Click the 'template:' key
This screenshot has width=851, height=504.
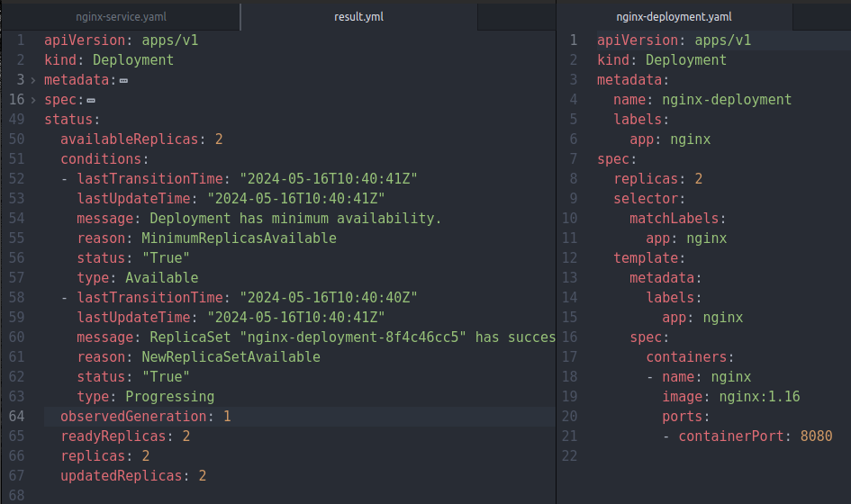click(x=649, y=257)
